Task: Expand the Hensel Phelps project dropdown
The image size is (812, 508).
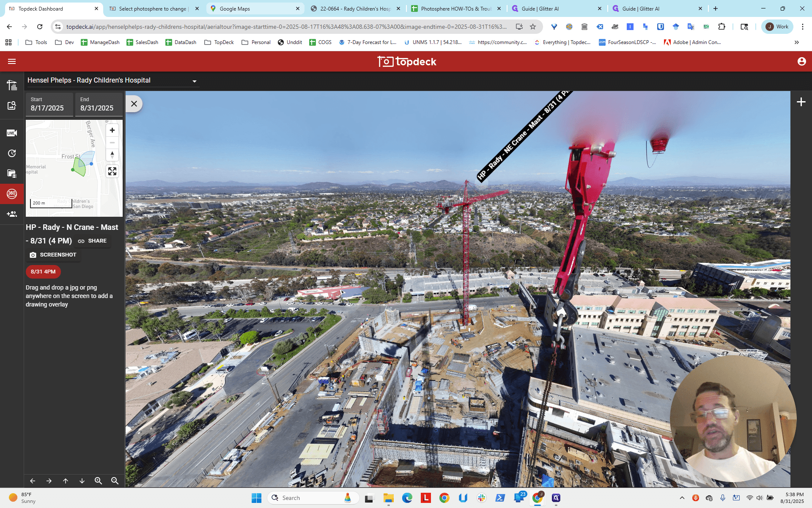Action: (x=195, y=81)
